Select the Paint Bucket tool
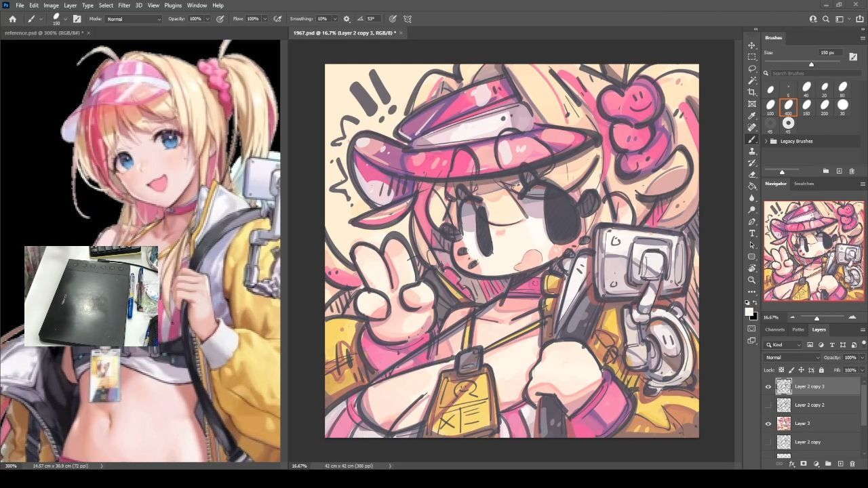This screenshot has height=488, width=868. click(751, 186)
